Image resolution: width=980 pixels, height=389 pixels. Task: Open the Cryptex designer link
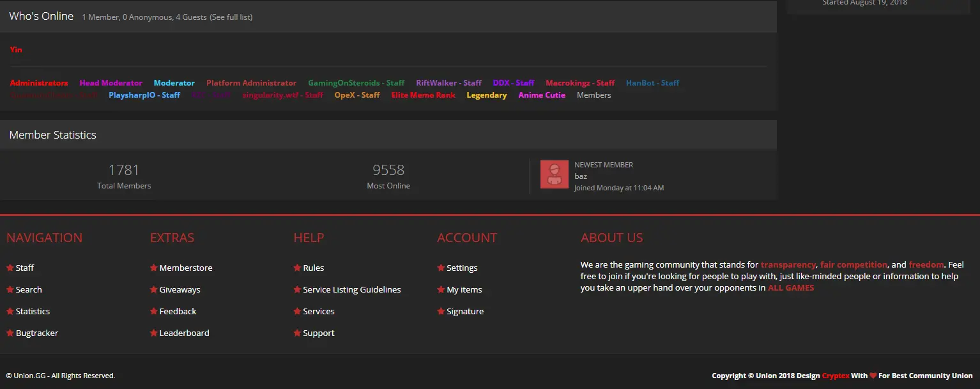pos(836,376)
